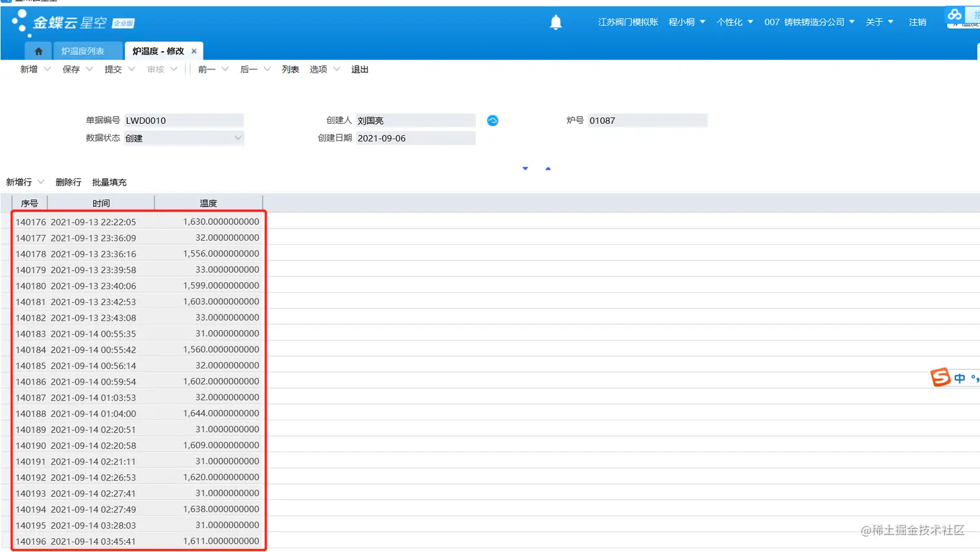This screenshot has width=980, height=552.
Task: Click the Sogou input method icon
Action: (x=942, y=377)
